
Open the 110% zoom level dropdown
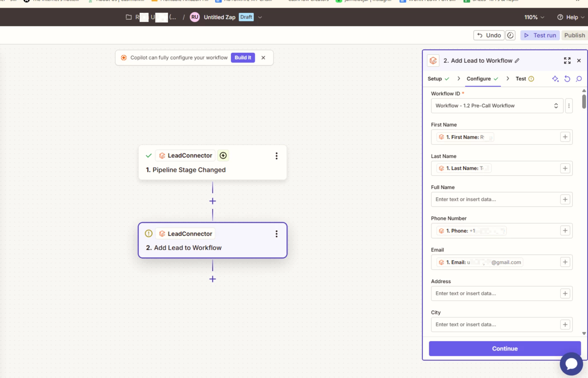point(534,17)
